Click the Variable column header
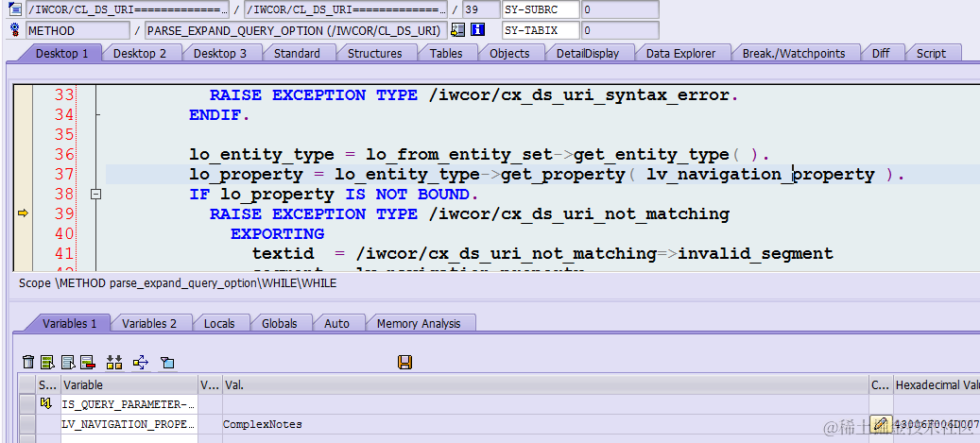 129,384
